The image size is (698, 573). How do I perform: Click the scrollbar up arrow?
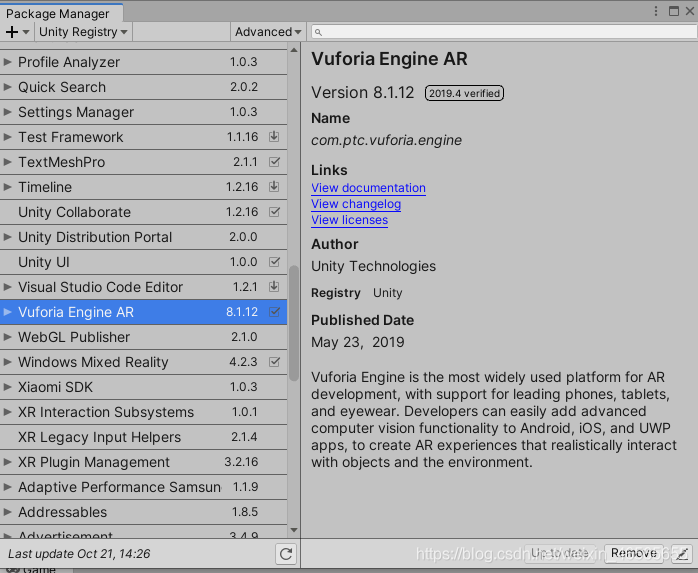(x=294, y=50)
